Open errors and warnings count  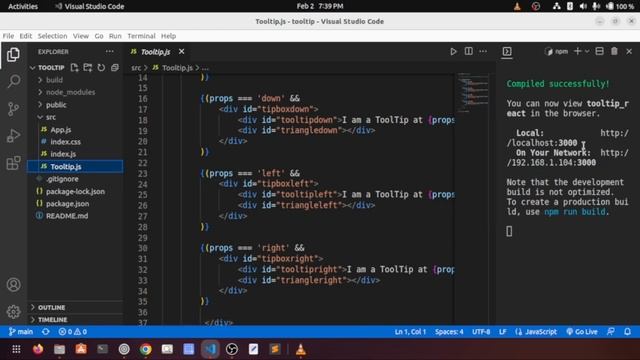coord(73,332)
